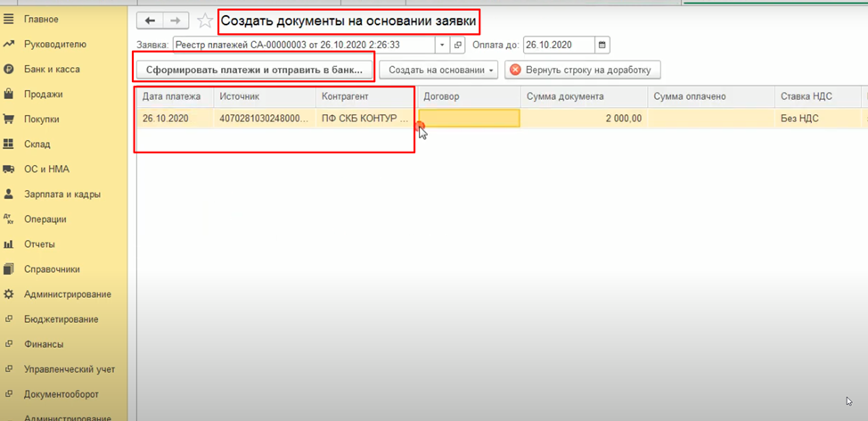Click the Администрирование gear icon

(8, 294)
